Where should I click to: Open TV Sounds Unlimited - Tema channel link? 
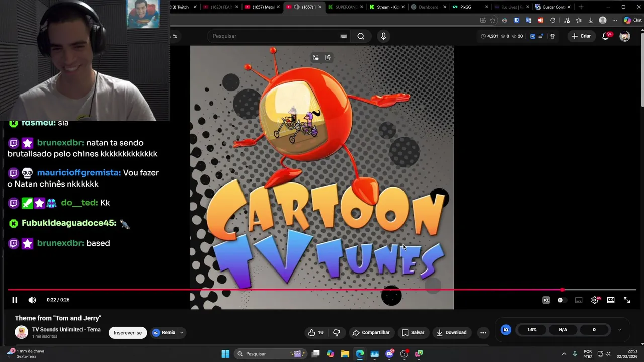coord(66,330)
